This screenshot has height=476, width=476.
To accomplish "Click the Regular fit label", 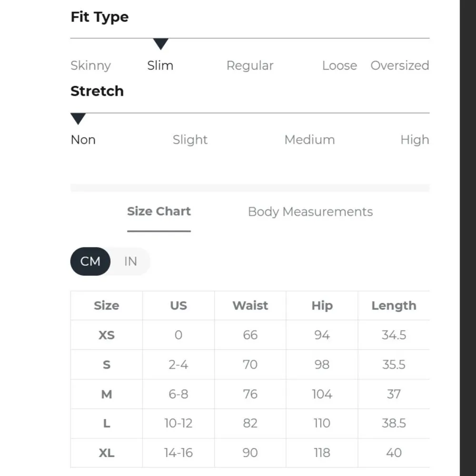I will (x=250, y=66).
